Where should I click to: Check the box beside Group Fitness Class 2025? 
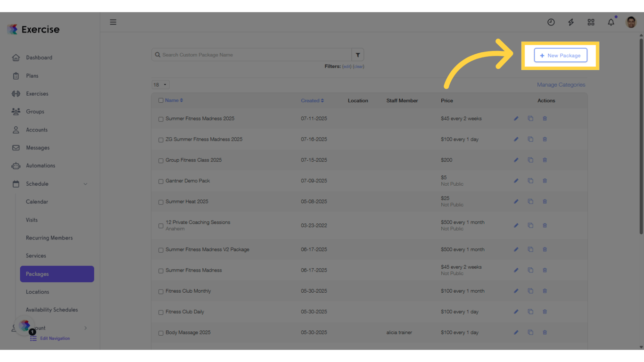(161, 160)
